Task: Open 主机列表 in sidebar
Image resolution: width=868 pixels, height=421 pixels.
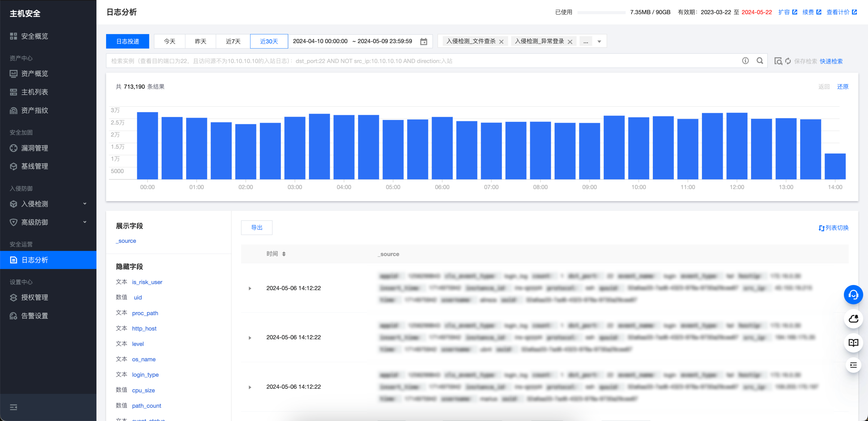Action: (x=34, y=92)
